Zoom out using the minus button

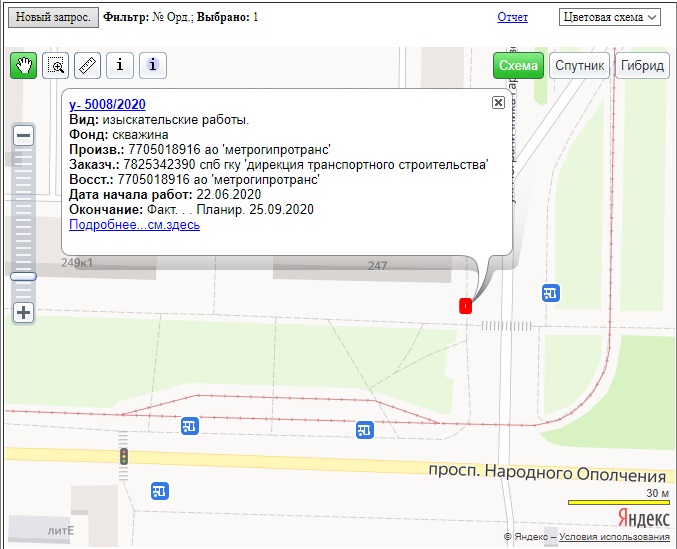[x=23, y=135]
